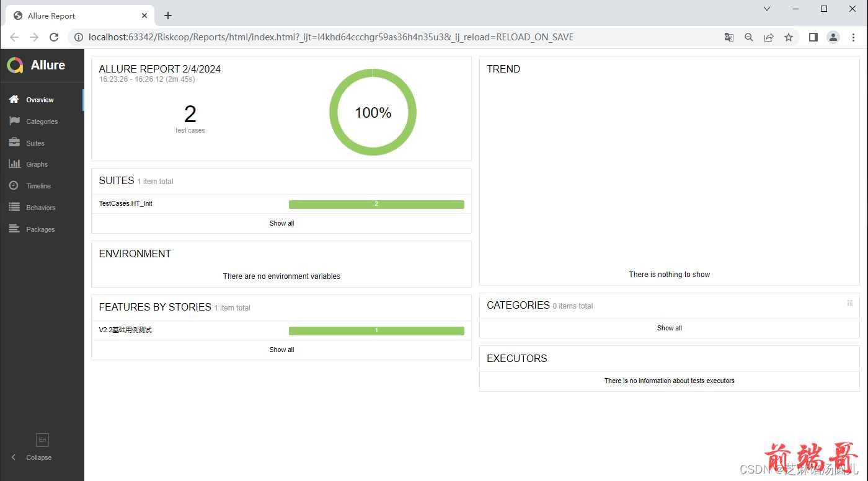This screenshot has height=481, width=868.
Task: Select Behaviors menu label
Action: tap(41, 208)
